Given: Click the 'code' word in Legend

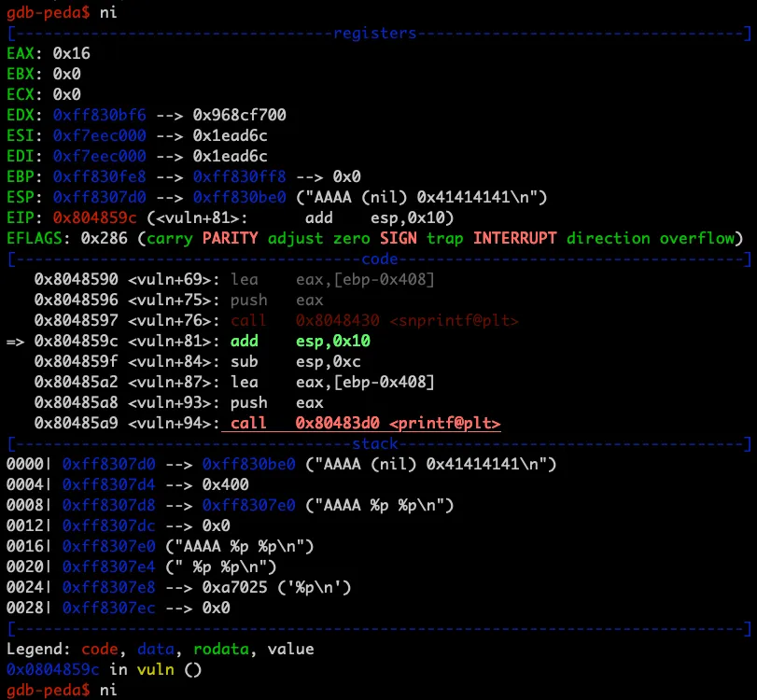Looking at the screenshot, I should [x=100, y=649].
